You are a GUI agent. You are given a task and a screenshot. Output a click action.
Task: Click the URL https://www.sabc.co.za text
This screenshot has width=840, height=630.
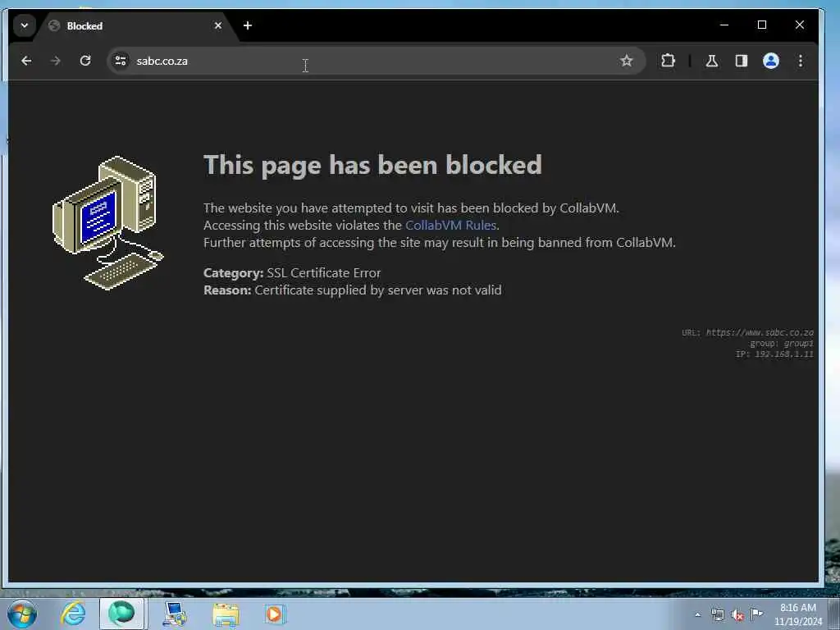pos(747,333)
